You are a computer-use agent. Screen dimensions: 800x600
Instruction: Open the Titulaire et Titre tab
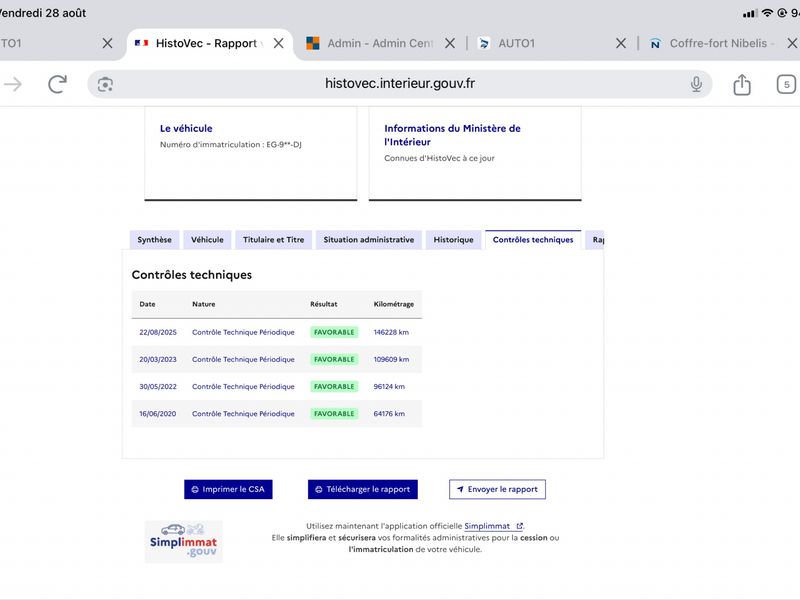[x=273, y=240]
